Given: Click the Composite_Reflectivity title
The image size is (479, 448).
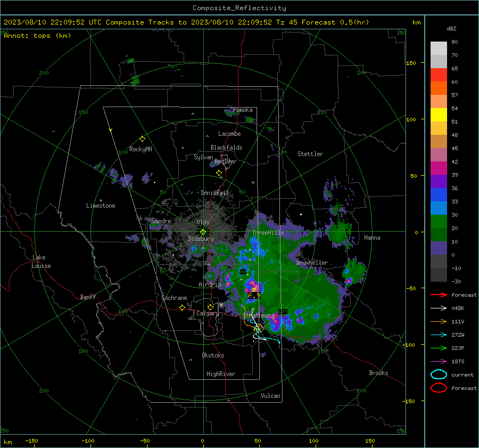Looking at the screenshot, I should (240, 8).
